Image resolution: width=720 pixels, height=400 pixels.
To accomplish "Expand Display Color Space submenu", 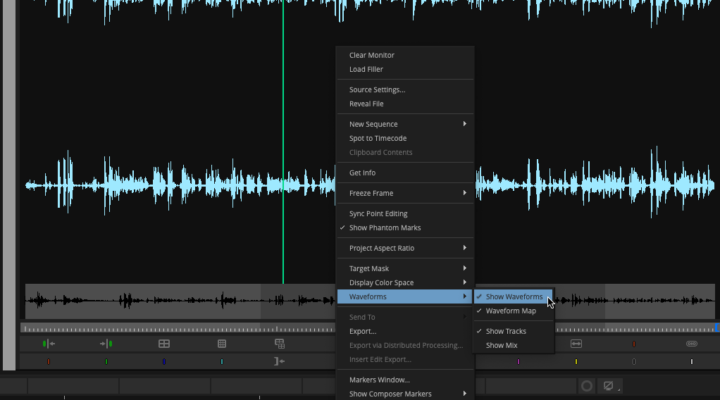I will pos(405,282).
